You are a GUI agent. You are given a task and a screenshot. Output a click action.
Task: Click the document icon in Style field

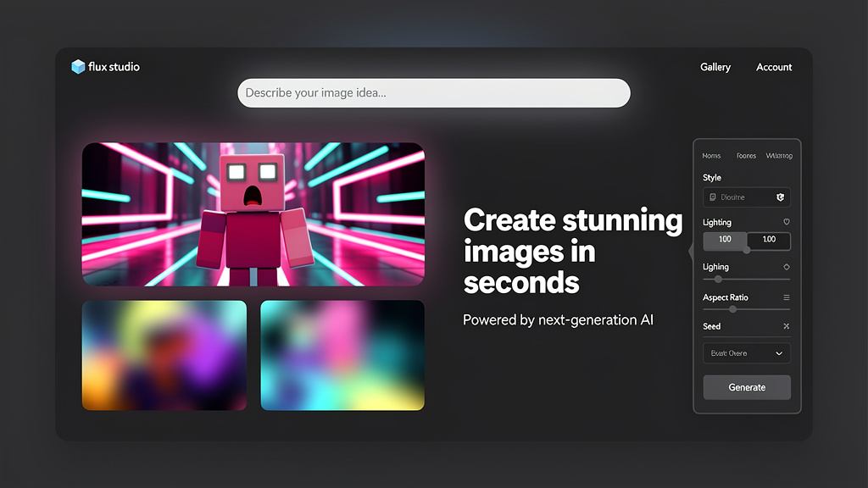[x=712, y=197]
